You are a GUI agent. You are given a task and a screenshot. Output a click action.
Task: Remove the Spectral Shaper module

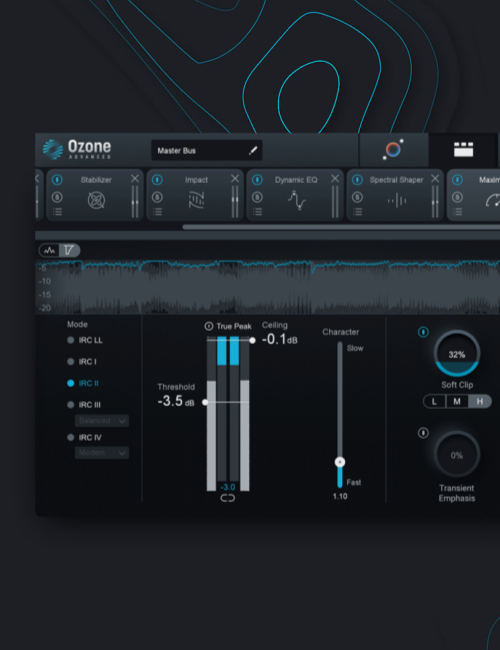(435, 178)
